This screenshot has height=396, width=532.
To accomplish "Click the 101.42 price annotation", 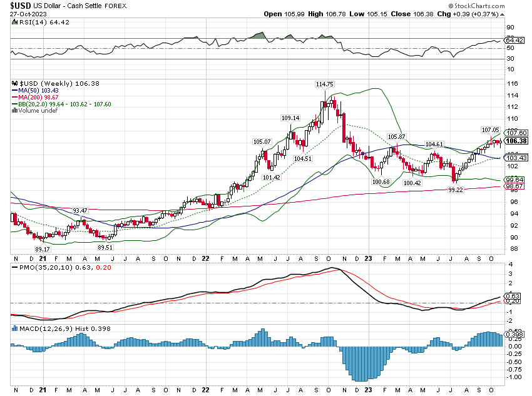I will tap(272, 177).
